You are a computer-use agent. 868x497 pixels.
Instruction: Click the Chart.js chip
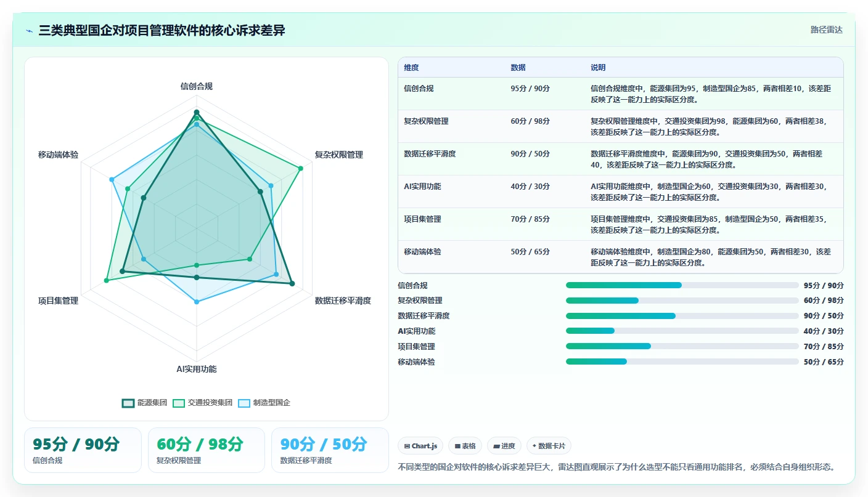tap(420, 446)
